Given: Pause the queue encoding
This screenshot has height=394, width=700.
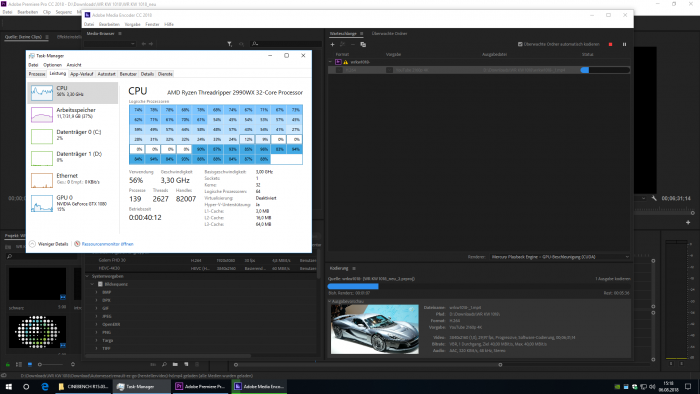Looking at the screenshot, I should pyautogui.click(x=624, y=45).
